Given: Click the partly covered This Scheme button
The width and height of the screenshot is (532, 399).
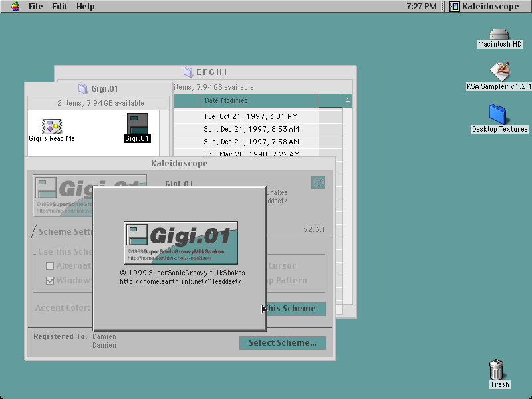Looking at the screenshot, I should point(296,309).
